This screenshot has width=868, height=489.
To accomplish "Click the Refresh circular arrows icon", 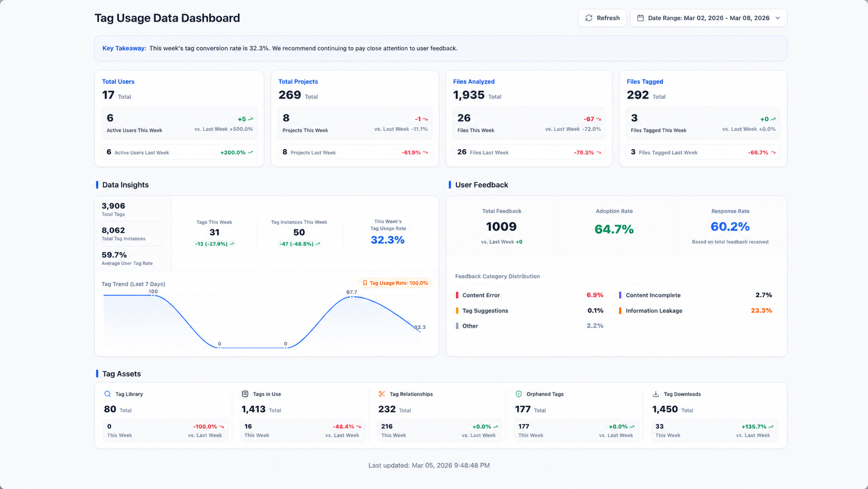I will pos(589,18).
